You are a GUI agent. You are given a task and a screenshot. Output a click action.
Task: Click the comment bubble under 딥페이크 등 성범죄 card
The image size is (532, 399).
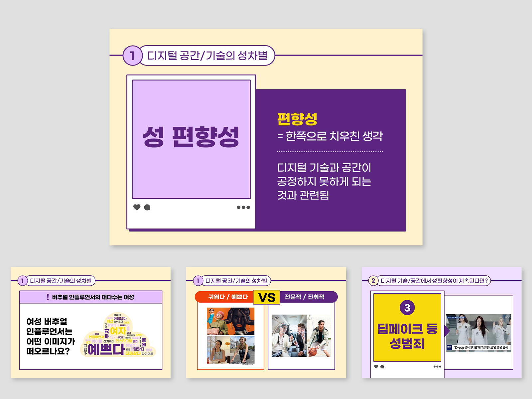(382, 366)
